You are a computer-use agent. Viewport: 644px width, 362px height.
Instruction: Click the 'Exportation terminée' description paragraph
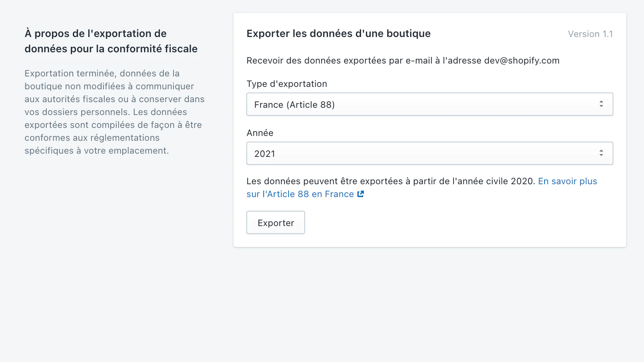[115, 112]
